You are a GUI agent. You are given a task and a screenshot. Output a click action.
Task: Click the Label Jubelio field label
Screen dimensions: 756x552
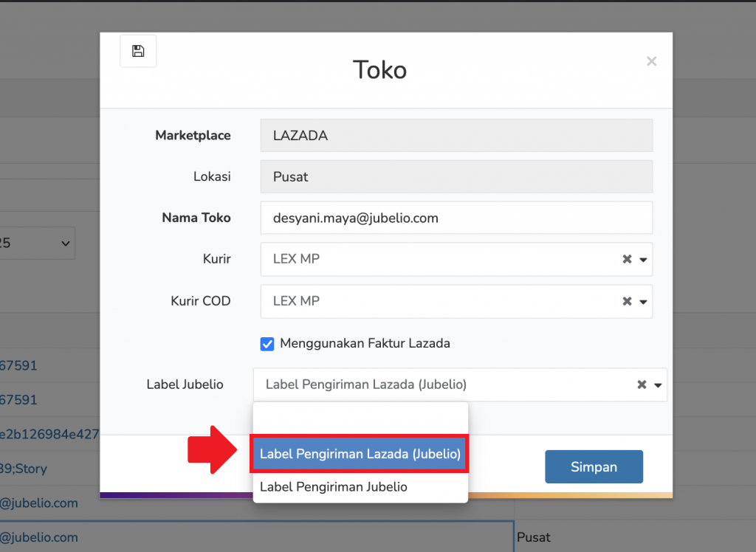click(x=185, y=384)
